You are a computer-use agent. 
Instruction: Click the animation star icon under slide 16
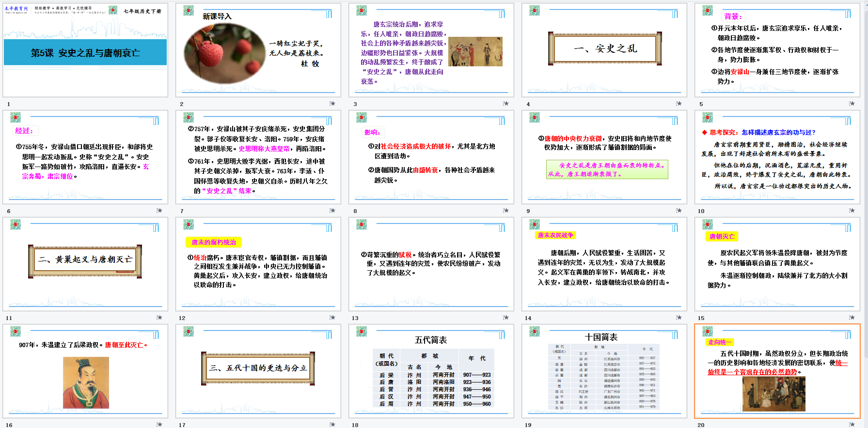(x=159, y=425)
